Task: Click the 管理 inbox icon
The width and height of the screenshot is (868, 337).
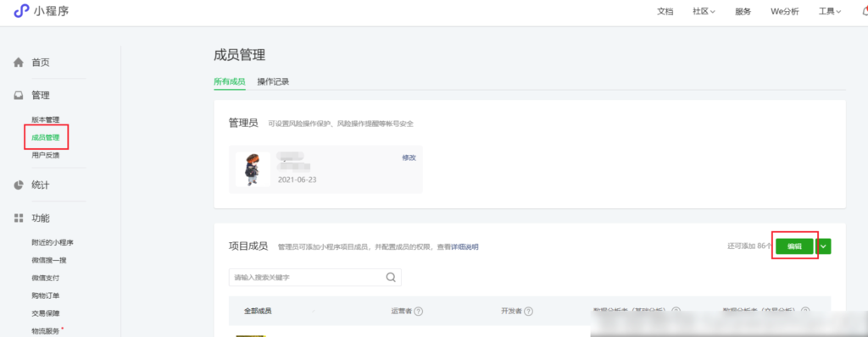Action: 19,96
